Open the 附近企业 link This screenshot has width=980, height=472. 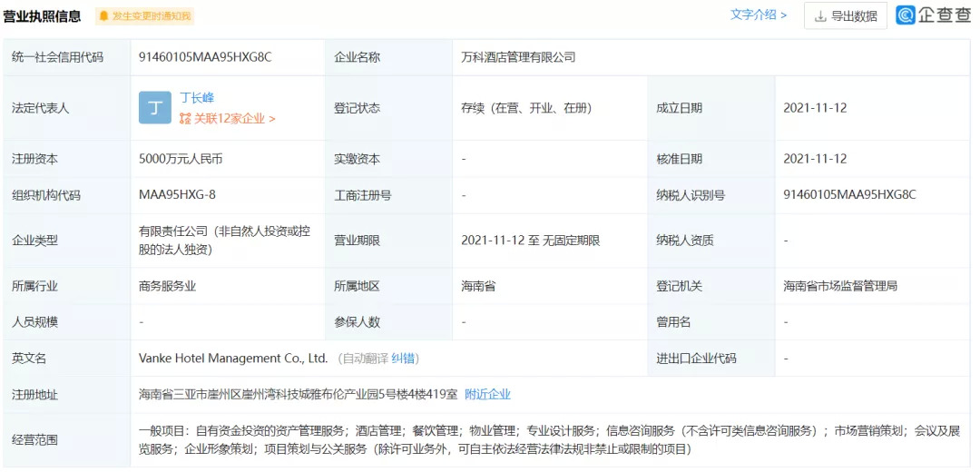pos(487,395)
